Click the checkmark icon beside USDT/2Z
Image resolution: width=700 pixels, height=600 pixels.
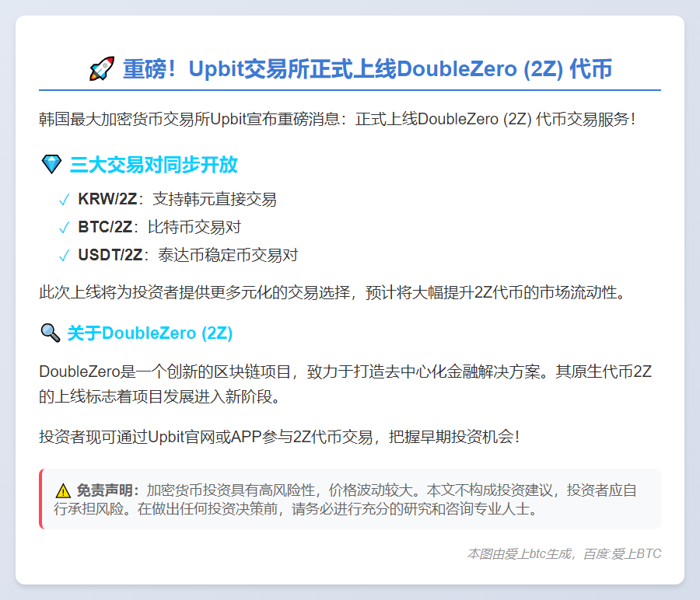(x=64, y=255)
